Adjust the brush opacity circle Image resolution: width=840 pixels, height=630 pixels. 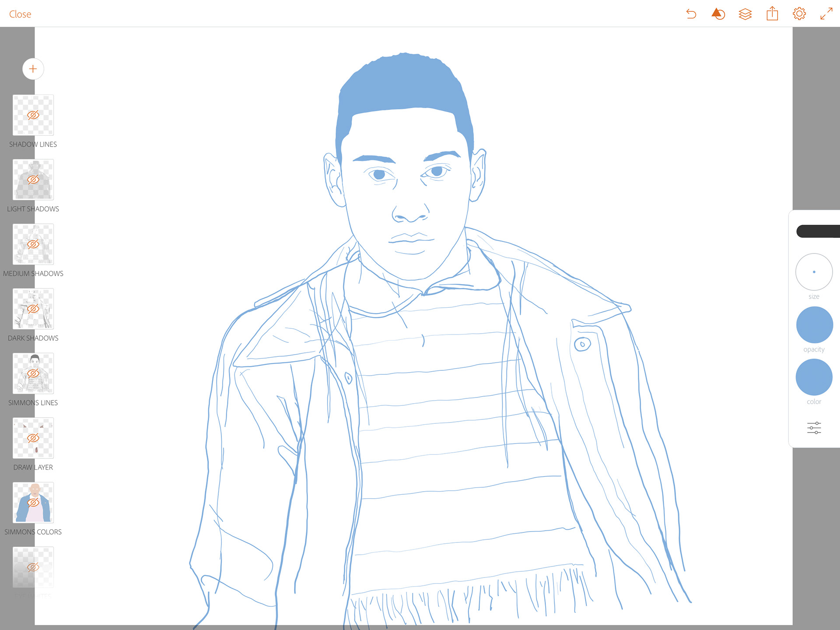[x=814, y=325]
